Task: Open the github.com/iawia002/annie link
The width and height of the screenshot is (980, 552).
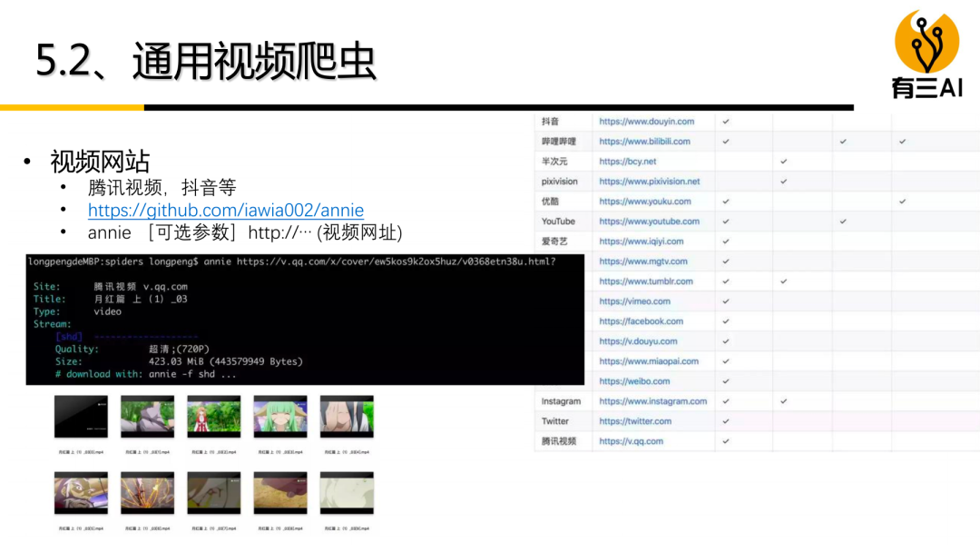Action: coord(226,210)
